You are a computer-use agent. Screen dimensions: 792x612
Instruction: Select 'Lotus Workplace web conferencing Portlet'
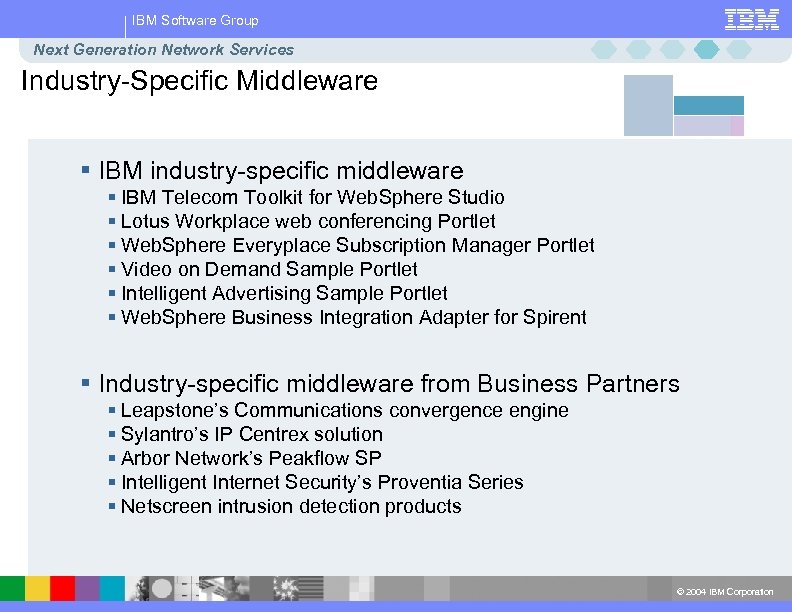(x=308, y=222)
